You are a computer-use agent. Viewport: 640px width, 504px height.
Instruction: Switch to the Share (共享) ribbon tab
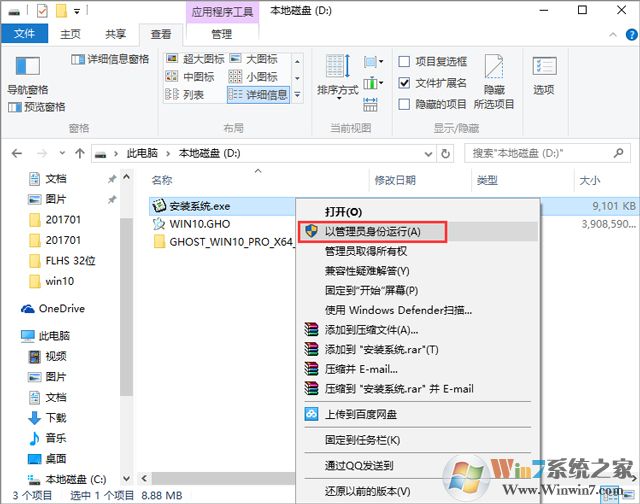(114, 33)
